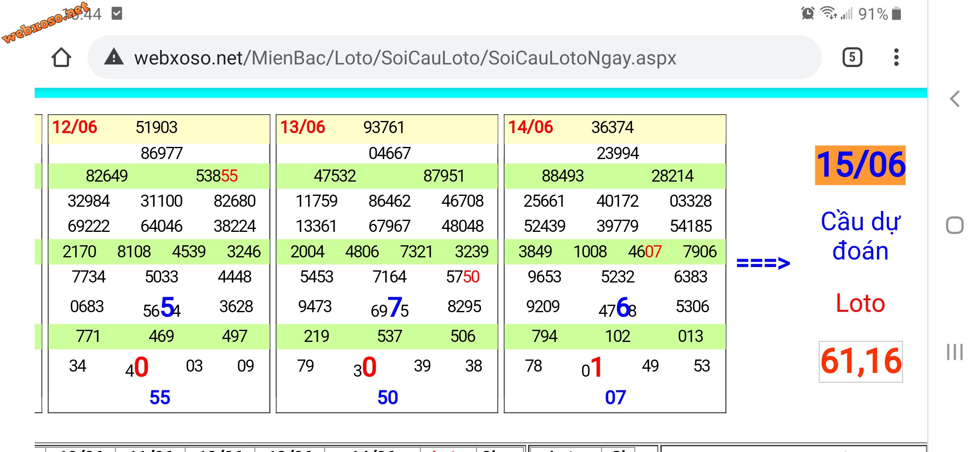The height and width of the screenshot is (452, 980).
Task: Tap the cellular signal bars icon
Action: pos(846,13)
